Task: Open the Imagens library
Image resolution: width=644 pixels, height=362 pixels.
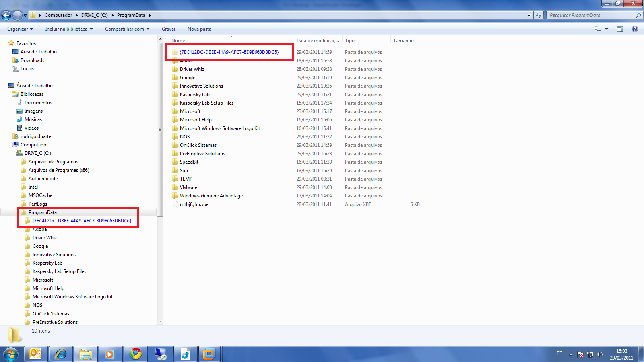Action: pyautogui.click(x=33, y=111)
